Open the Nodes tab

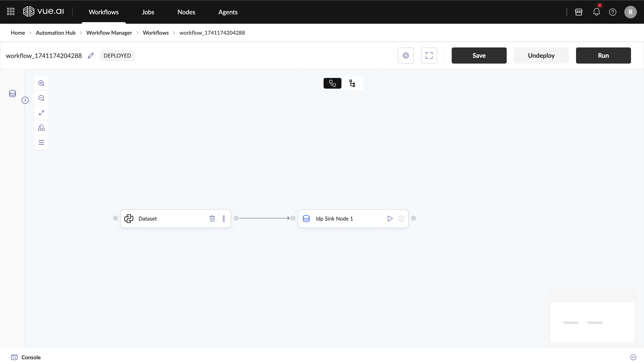186,12
